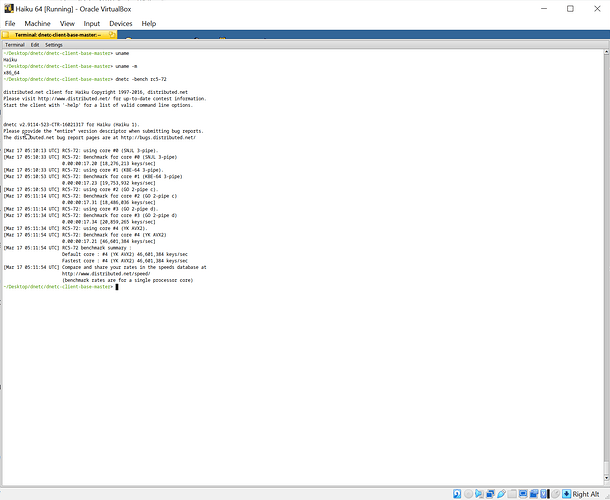The height and width of the screenshot is (500, 610).
Task: Open the View menu
Action: 67,23
